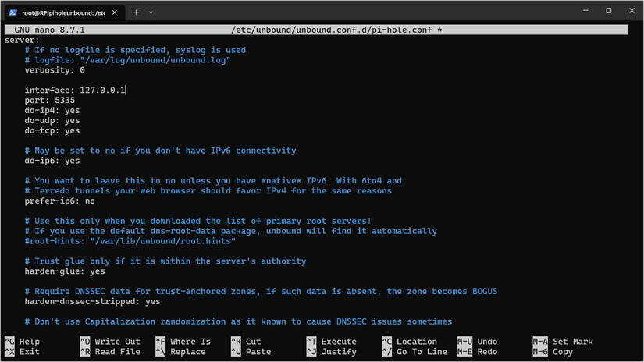Click the 'Use this only when you downloaded' comment

(198, 222)
